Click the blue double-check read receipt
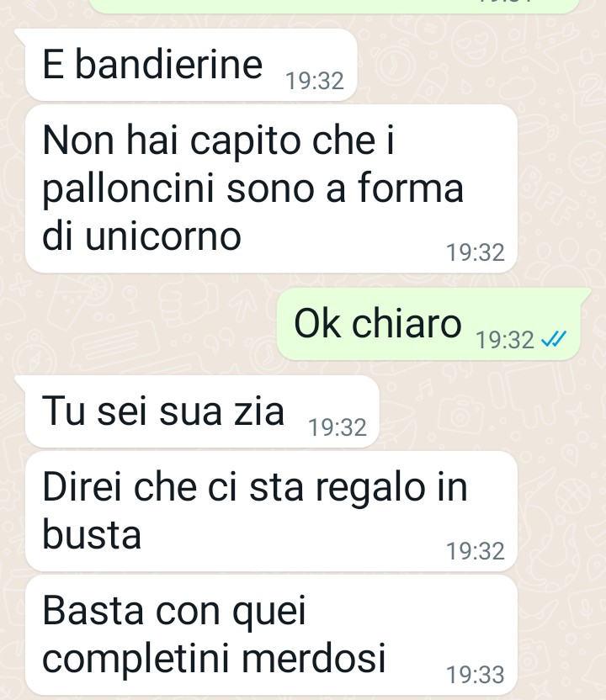Screen dimensions: 606x700 coord(553,339)
